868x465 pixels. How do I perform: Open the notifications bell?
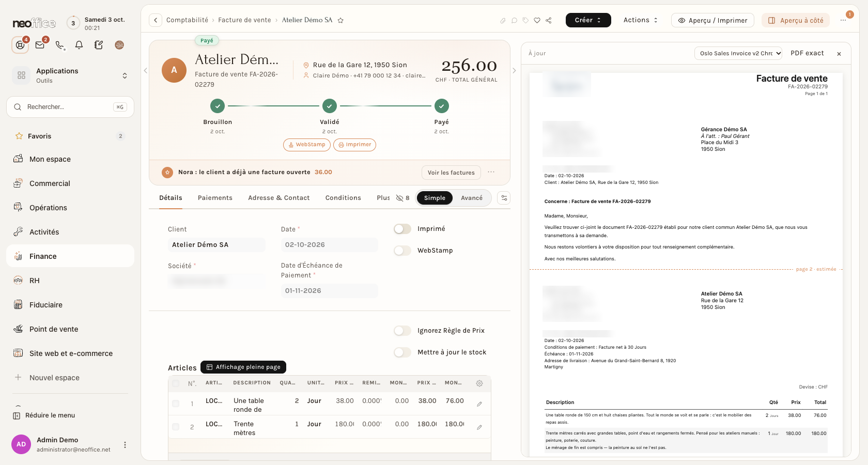[79, 45]
